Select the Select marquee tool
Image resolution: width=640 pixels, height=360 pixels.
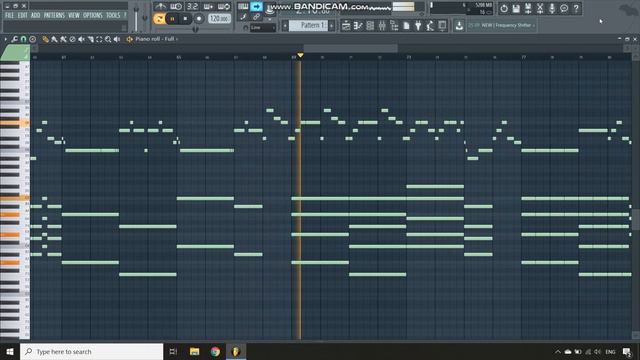point(99,39)
